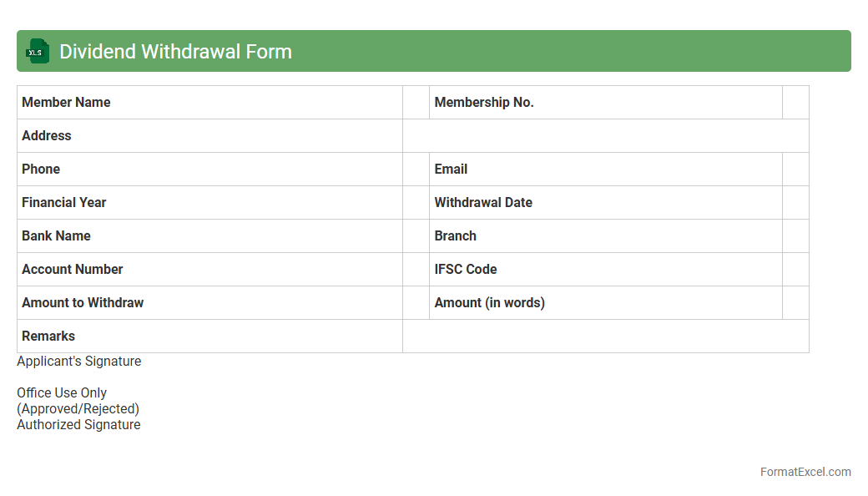Select the Financial Year value cell
The width and height of the screenshot is (868, 496).
click(416, 203)
